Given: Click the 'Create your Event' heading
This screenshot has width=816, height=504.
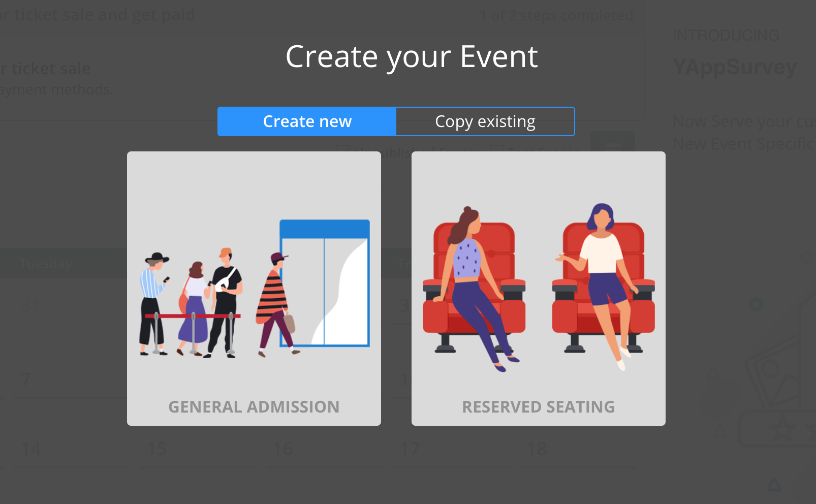Looking at the screenshot, I should [412, 56].
